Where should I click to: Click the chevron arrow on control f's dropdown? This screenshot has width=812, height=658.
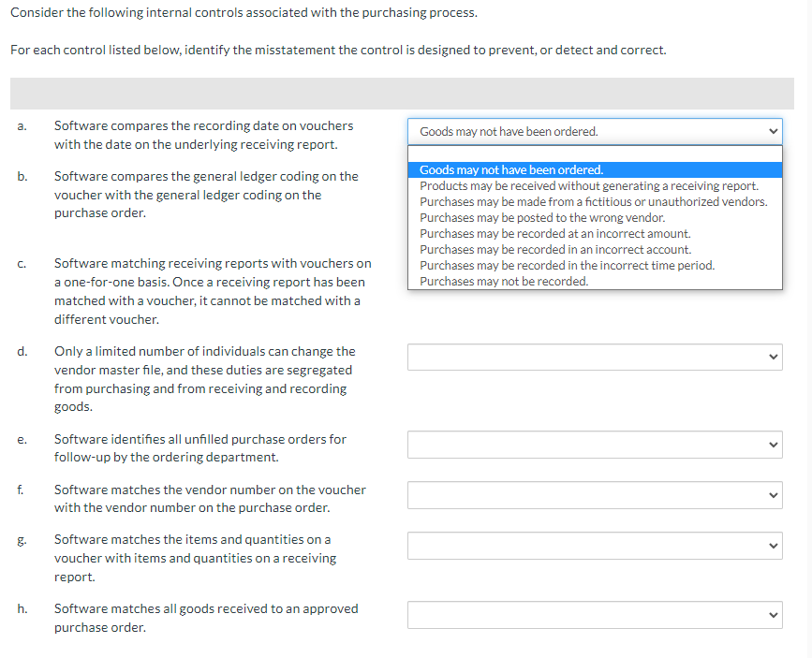coord(772,495)
